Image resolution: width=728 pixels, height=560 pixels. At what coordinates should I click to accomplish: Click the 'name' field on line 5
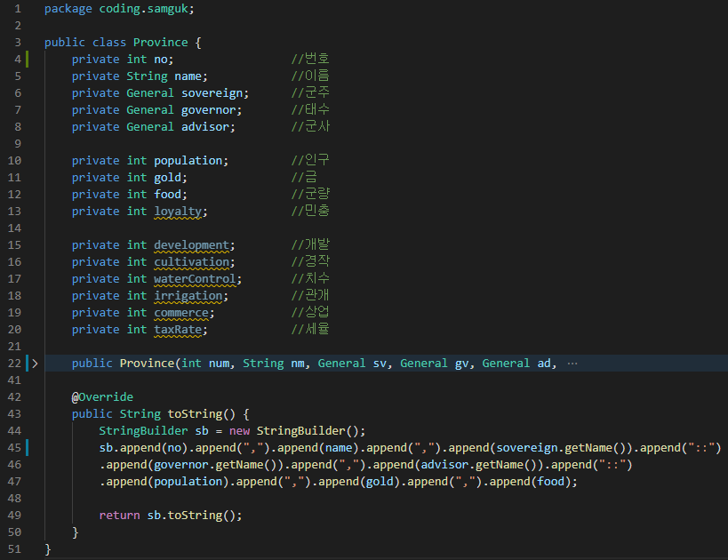pyautogui.click(x=188, y=76)
